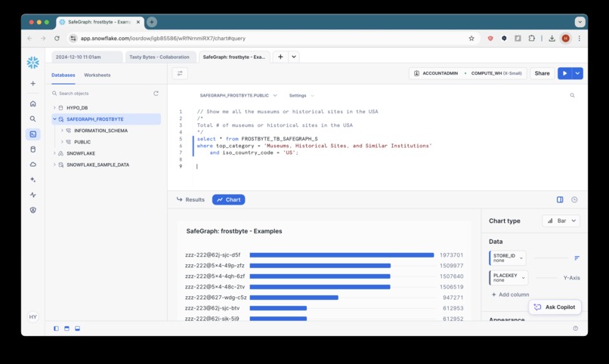609x364 pixels.
Task: Switch to Results view
Action: coord(190,199)
